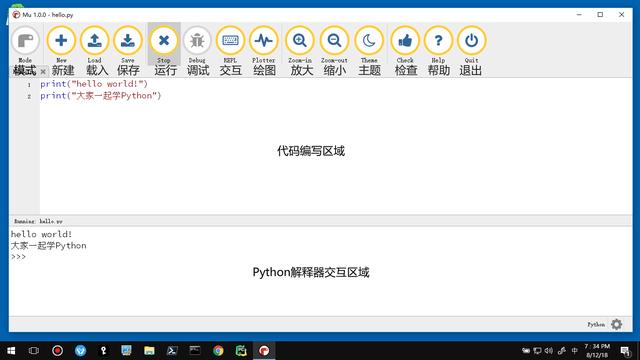Click 'Running: hello.py' panel header

(38, 221)
